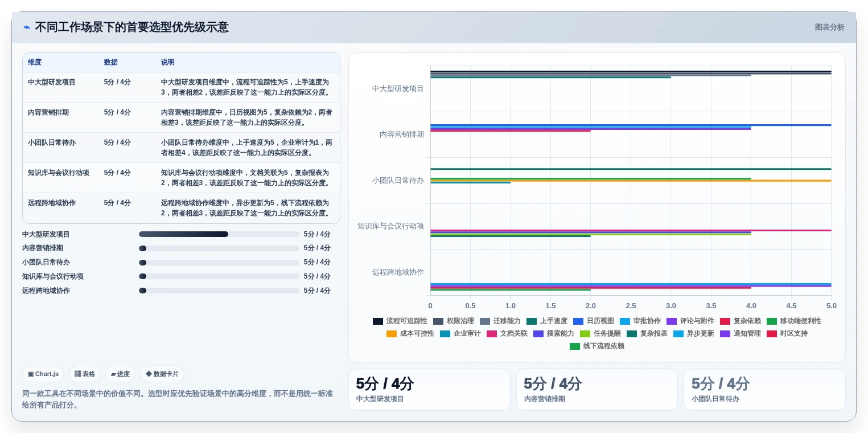Click the orange 成本可控性 bar in chart

coord(631,181)
